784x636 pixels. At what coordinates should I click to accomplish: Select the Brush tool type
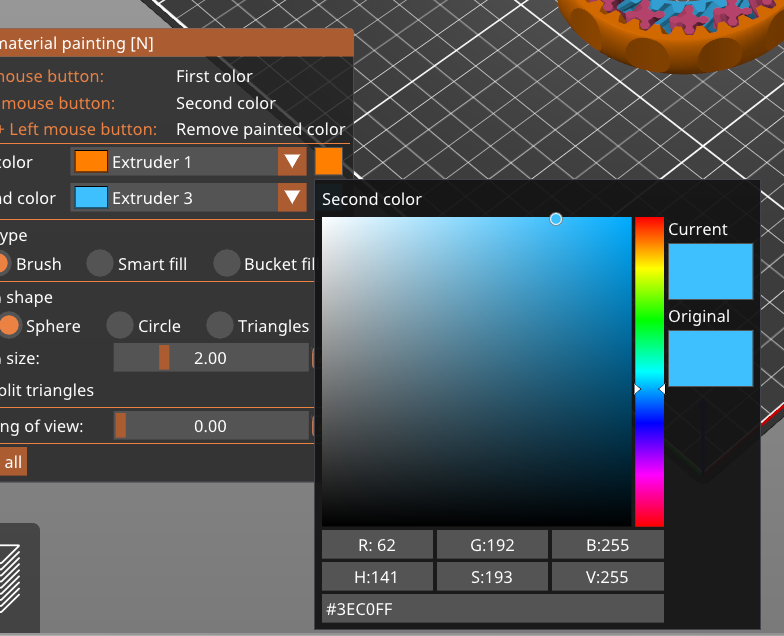tap(3, 264)
